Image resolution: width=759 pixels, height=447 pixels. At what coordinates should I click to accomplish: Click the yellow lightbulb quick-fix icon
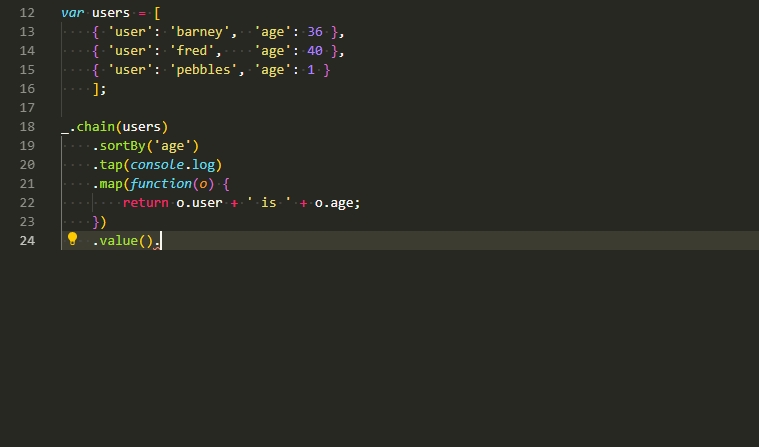click(72, 240)
